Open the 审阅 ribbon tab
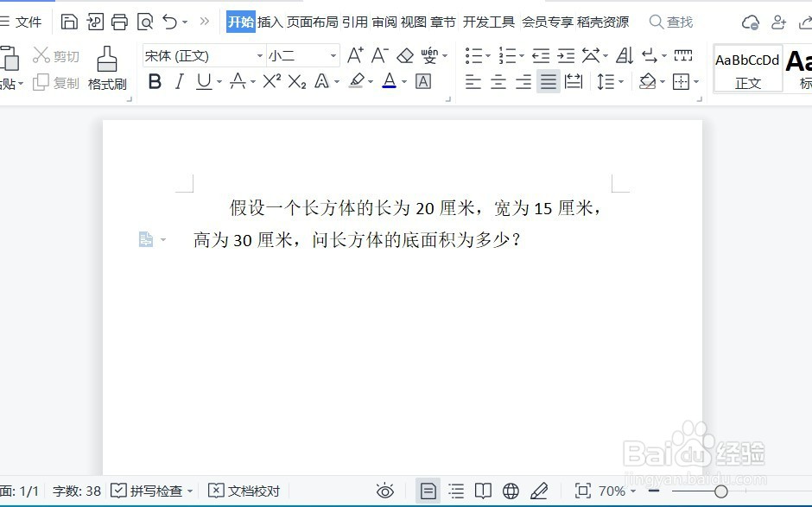 pyautogui.click(x=383, y=22)
